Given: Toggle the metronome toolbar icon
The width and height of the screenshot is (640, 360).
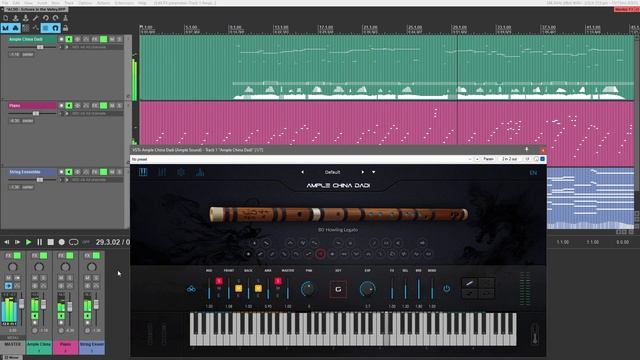Looking at the screenshot, I should (x=65, y=18).
